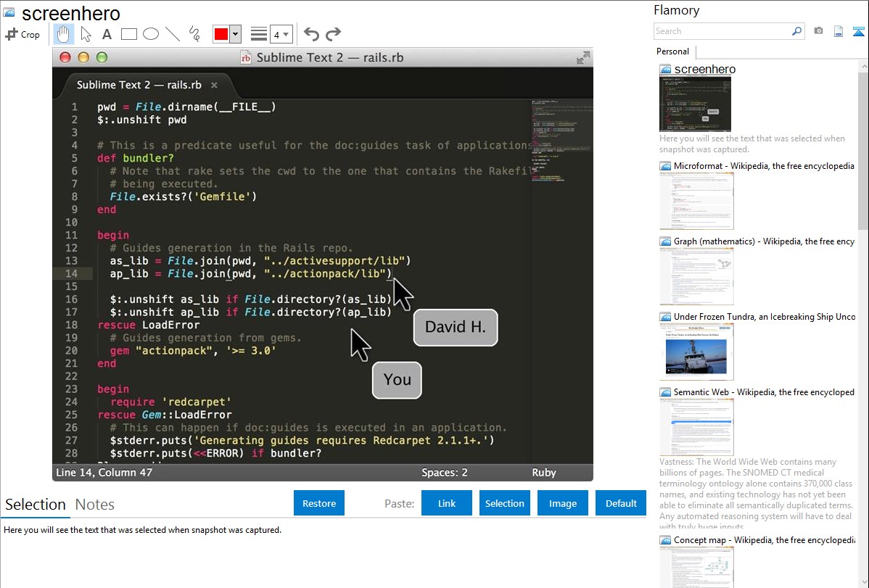The height and width of the screenshot is (588, 869).
Task: Pick the rectangle shape tool
Action: click(128, 34)
